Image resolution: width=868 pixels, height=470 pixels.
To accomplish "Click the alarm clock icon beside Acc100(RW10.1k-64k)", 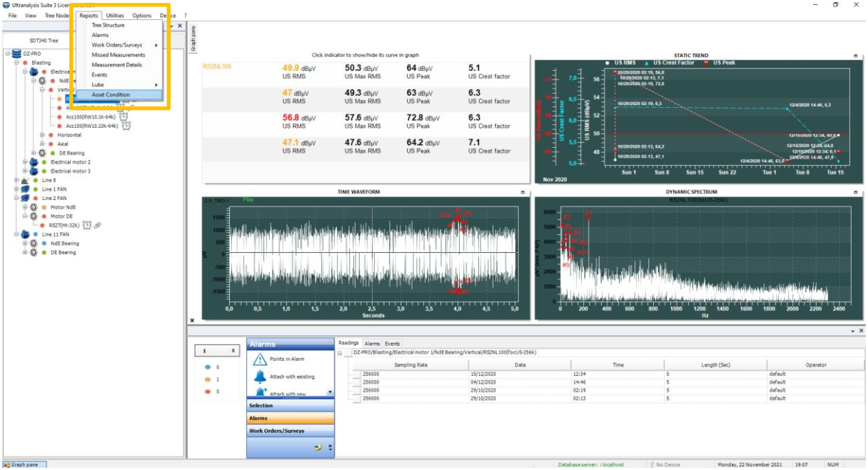I will pos(123,116).
